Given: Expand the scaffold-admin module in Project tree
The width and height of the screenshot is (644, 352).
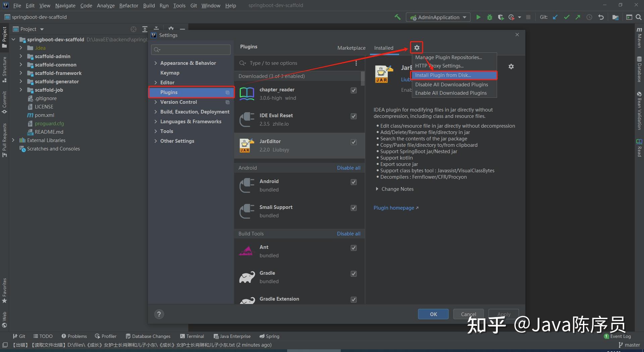Looking at the screenshot, I should [21, 56].
